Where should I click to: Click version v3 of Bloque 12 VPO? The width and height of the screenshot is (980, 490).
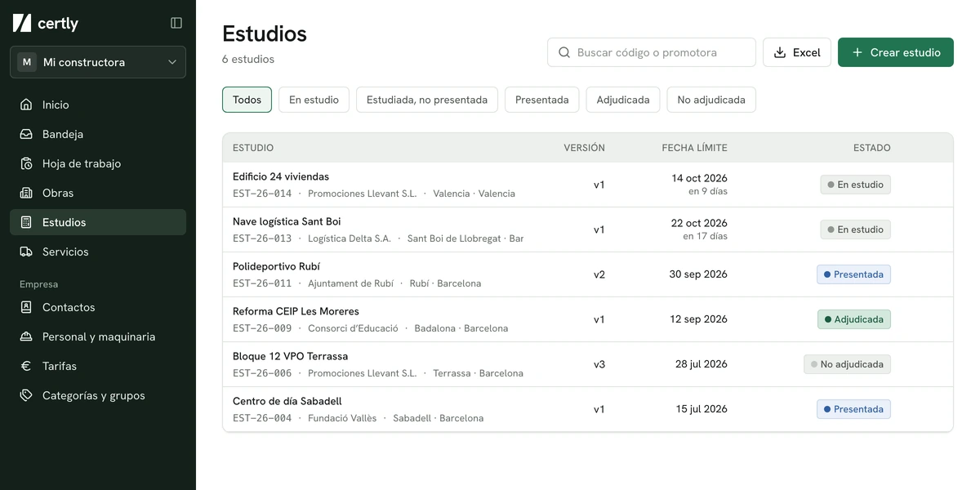[599, 364]
